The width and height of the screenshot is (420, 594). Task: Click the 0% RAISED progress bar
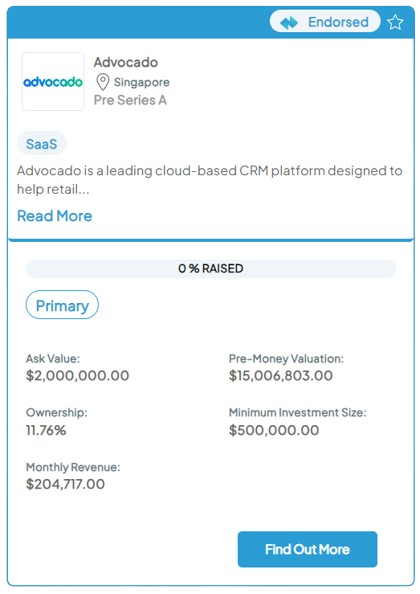pyautogui.click(x=211, y=269)
